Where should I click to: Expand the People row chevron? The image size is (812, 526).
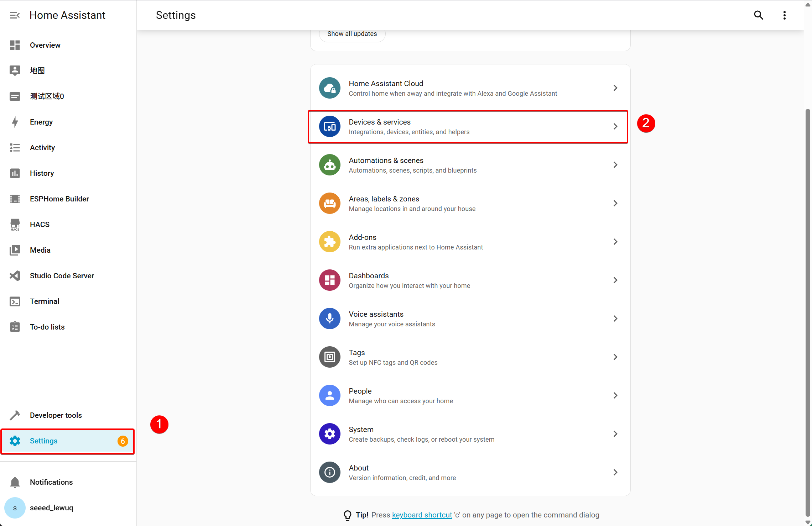(x=615, y=395)
